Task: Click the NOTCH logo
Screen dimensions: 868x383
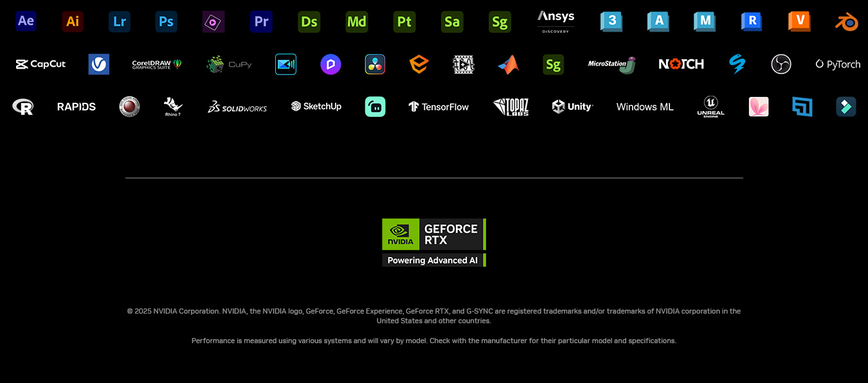Action: click(681, 64)
